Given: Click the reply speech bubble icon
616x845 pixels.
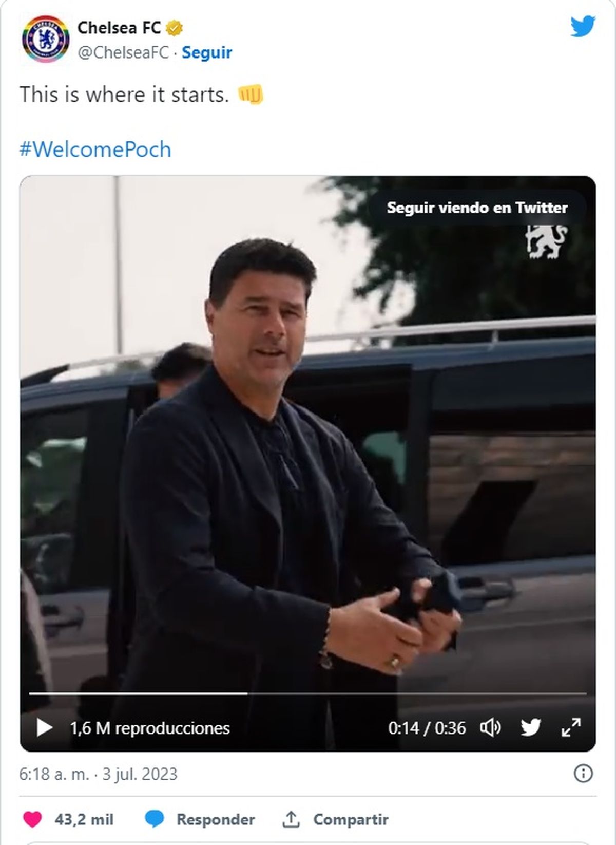Looking at the screenshot, I should pyautogui.click(x=154, y=819).
